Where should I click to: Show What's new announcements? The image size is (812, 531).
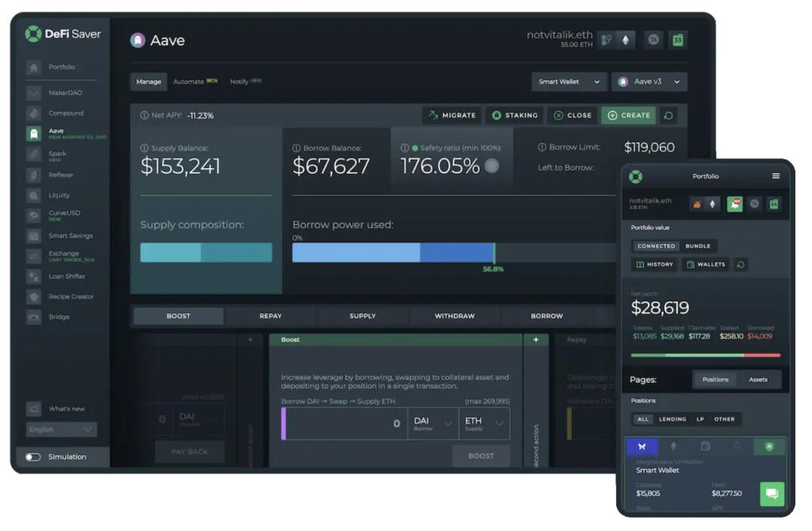coord(56,409)
